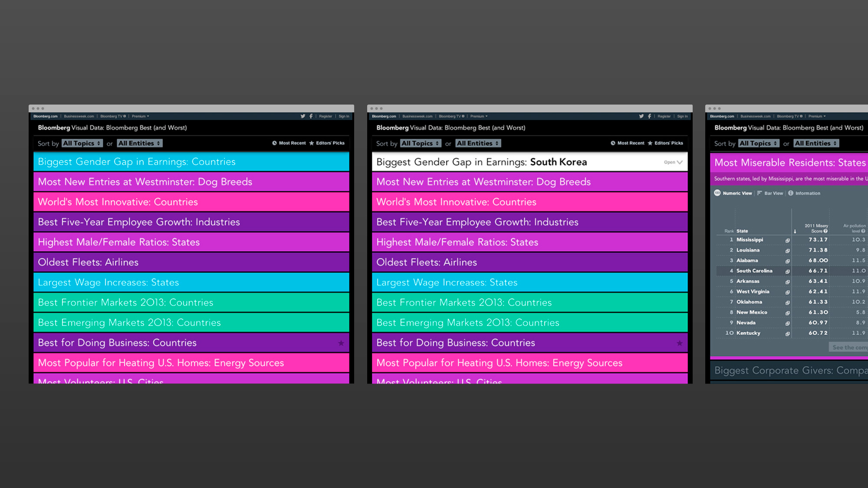Expand the Open chevron on South Korea row

pos(680,162)
